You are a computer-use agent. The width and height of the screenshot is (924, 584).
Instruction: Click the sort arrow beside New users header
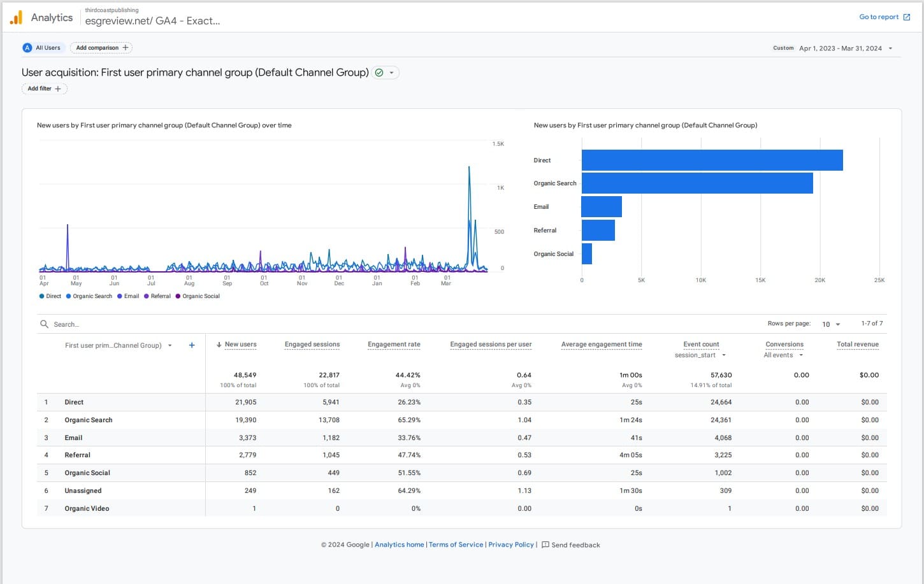tap(219, 345)
